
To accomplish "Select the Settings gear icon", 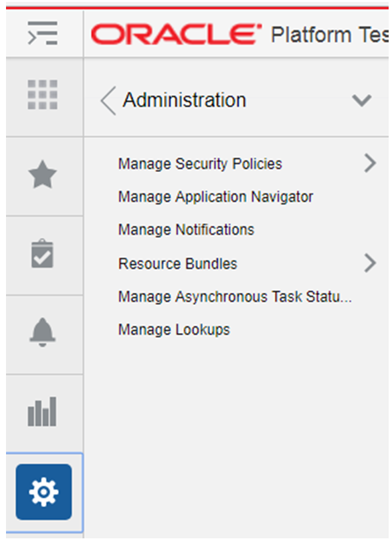I will pos(43,493).
